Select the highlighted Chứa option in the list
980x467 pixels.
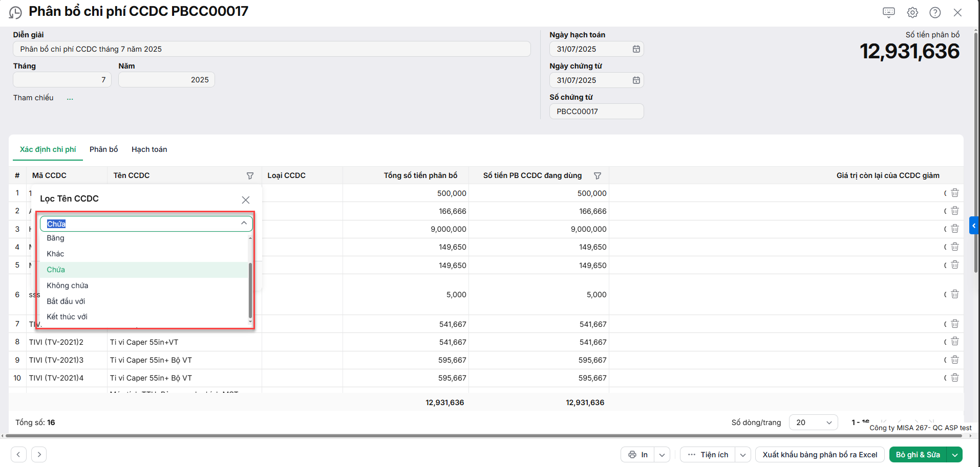144,270
